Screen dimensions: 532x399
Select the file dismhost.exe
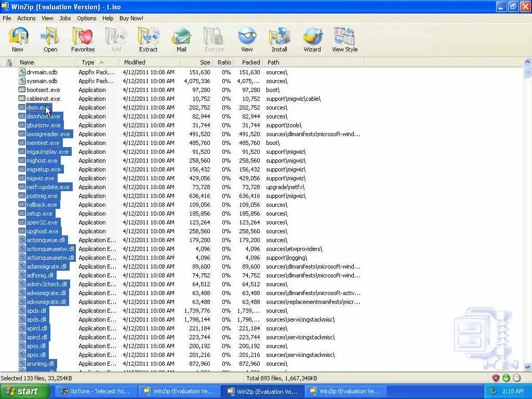[x=43, y=116]
